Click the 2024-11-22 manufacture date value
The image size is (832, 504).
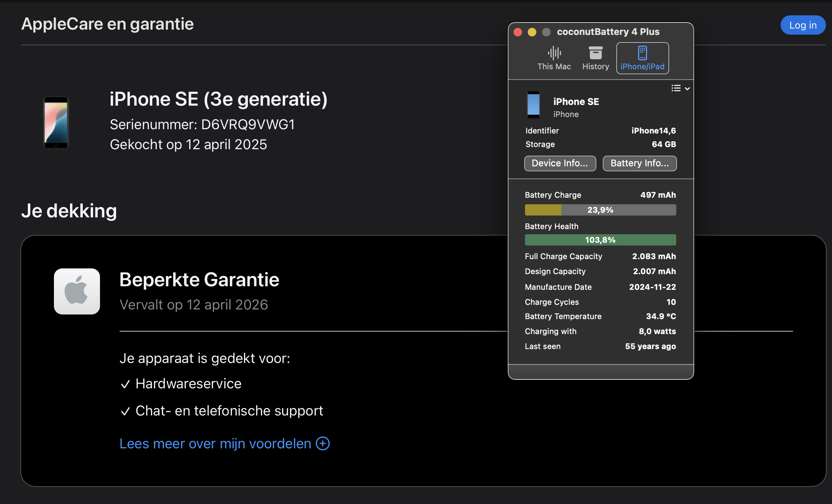(x=652, y=287)
